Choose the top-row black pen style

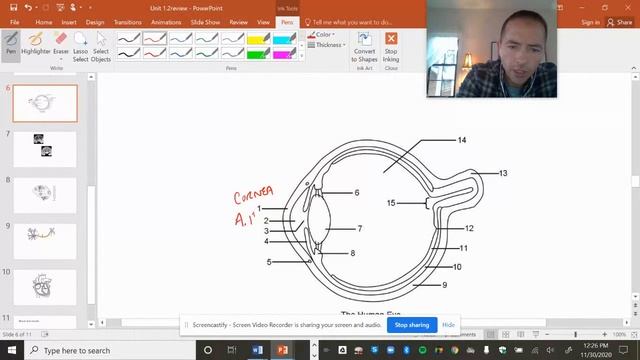129,38
